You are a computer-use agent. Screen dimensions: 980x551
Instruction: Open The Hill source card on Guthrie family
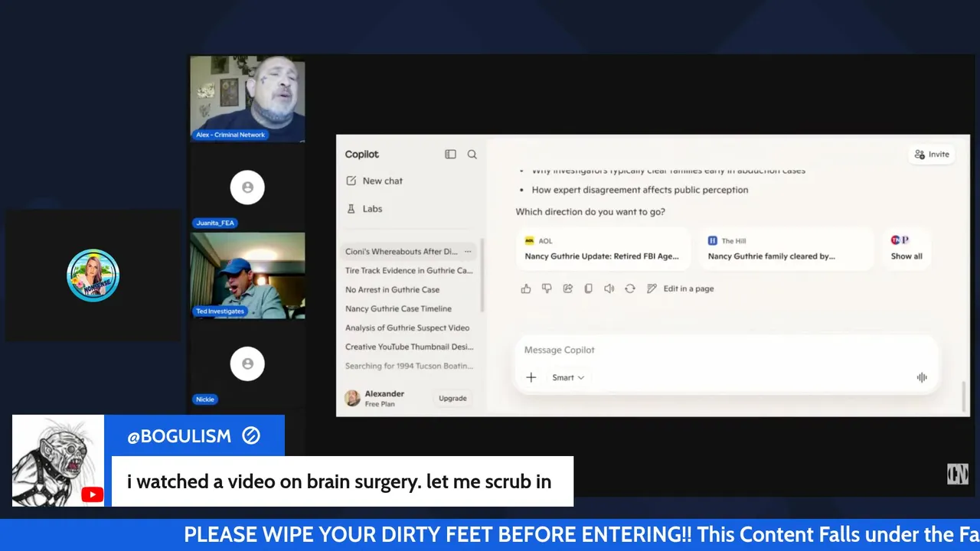786,249
